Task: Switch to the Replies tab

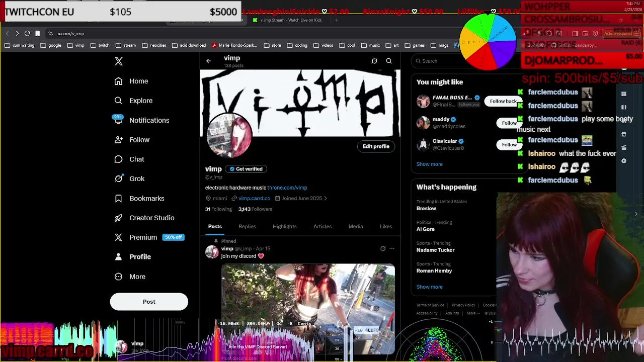Action: (247, 227)
